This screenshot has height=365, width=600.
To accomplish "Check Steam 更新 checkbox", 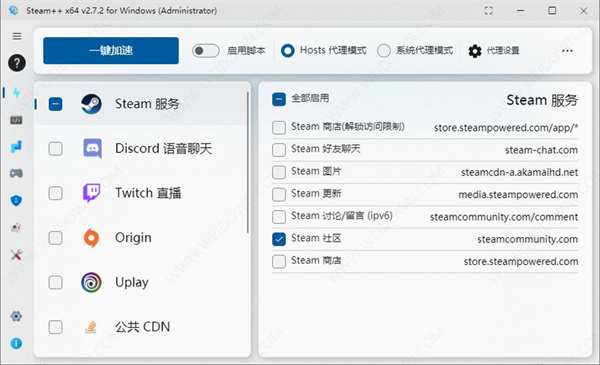I will pos(279,194).
